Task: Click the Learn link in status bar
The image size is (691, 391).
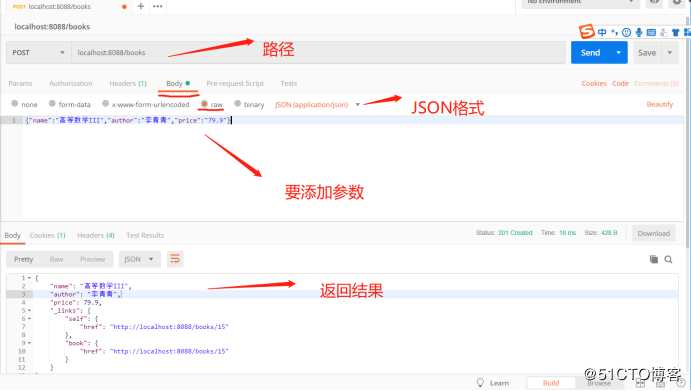Action: tap(499, 383)
